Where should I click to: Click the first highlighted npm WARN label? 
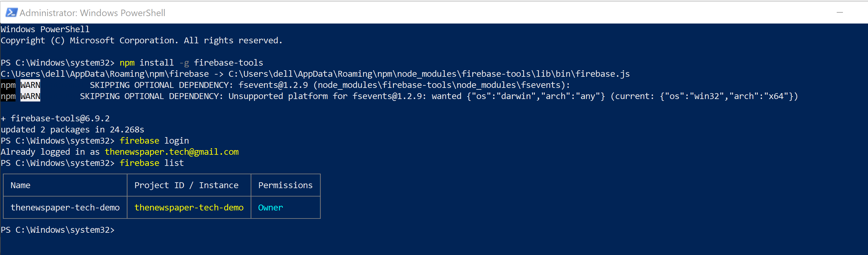pyautogui.click(x=20, y=85)
